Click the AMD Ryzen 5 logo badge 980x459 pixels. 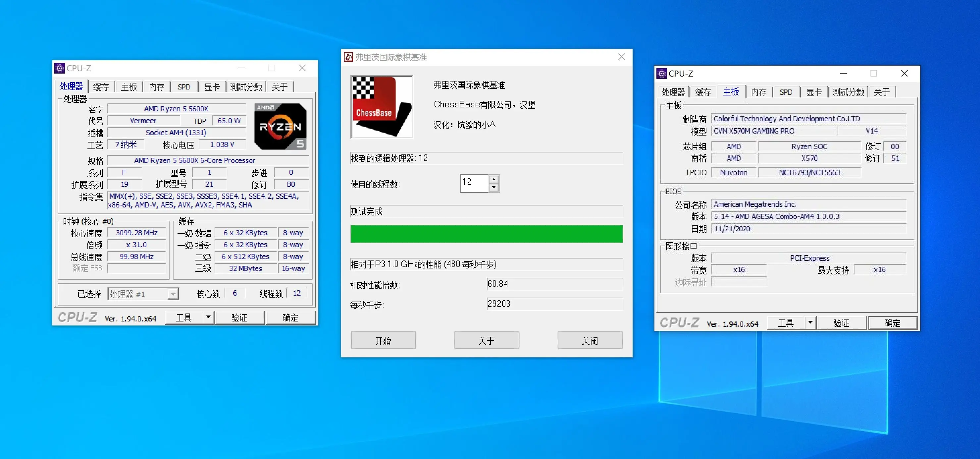coord(281,126)
